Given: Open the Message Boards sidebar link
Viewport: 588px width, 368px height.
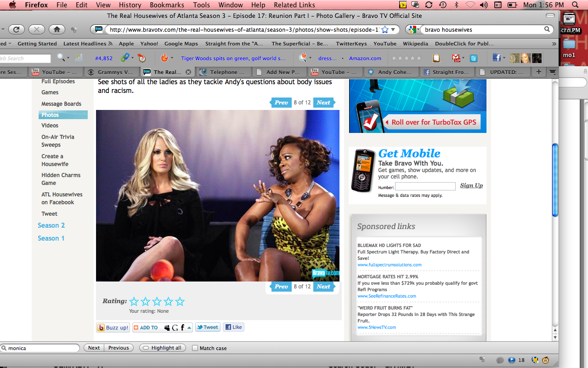Looking at the screenshot, I should (x=61, y=104).
